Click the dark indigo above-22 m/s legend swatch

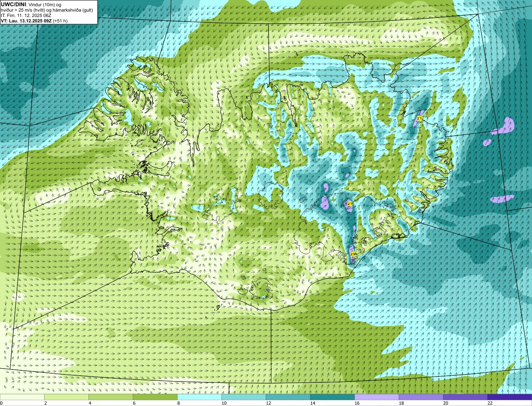click(x=510, y=397)
